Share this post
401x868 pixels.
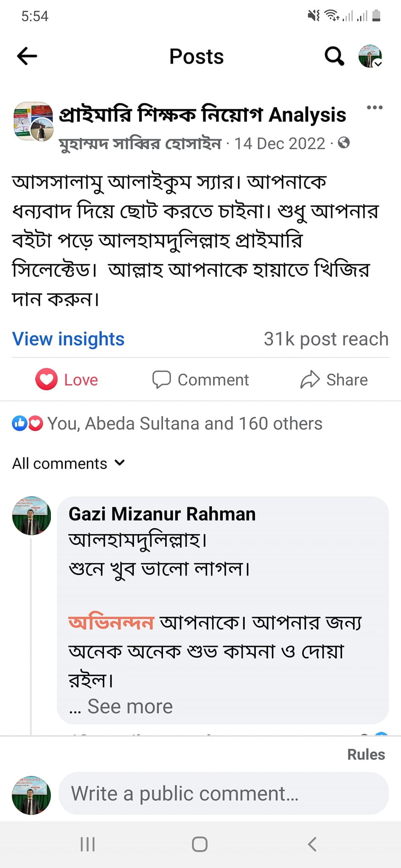pos(334,379)
